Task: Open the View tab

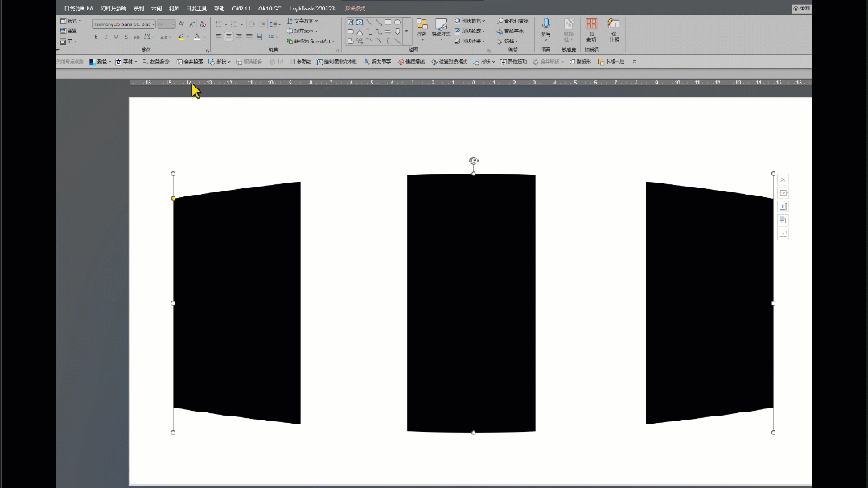Action: [x=174, y=9]
